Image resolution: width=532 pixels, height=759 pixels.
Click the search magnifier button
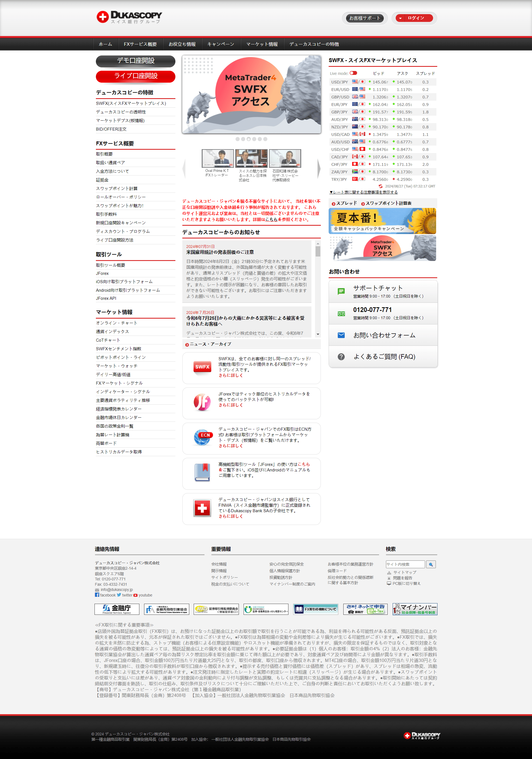(431, 564)
